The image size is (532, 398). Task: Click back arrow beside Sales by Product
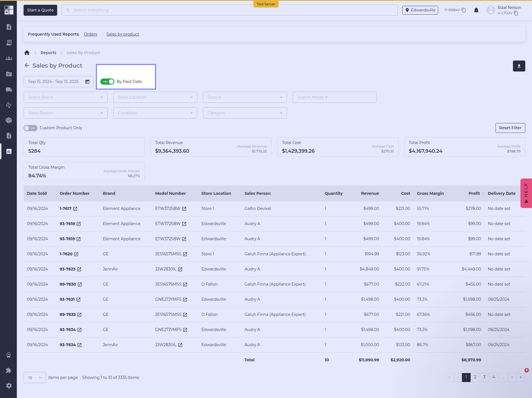pyautogui.click(x=27, y=66)
